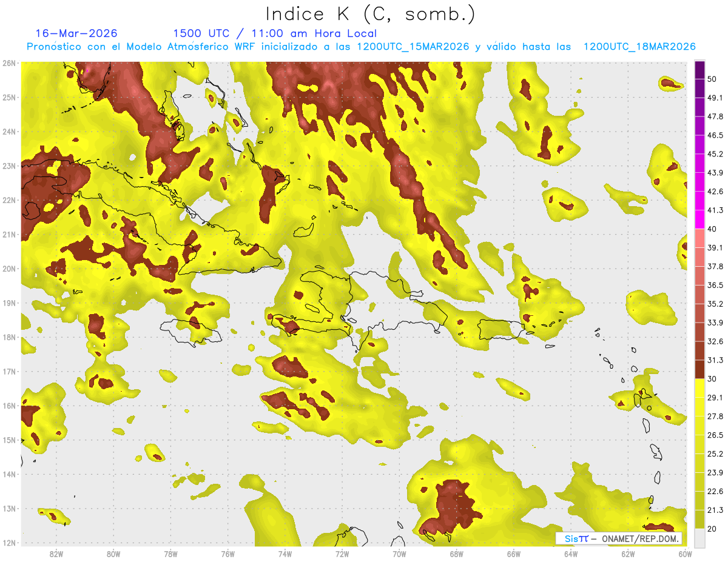Click the '60W' longitude label
The image size is (728, 562).
click(684, 554)
